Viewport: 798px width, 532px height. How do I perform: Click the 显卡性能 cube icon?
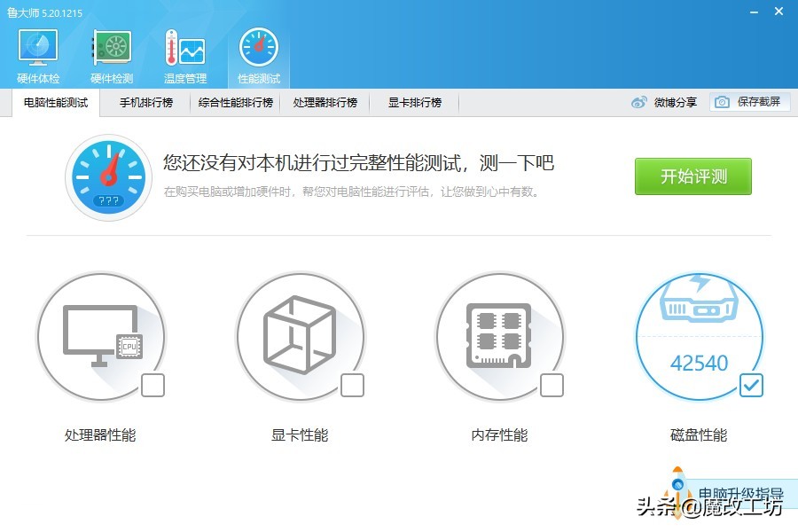click(x=300, y=334)
